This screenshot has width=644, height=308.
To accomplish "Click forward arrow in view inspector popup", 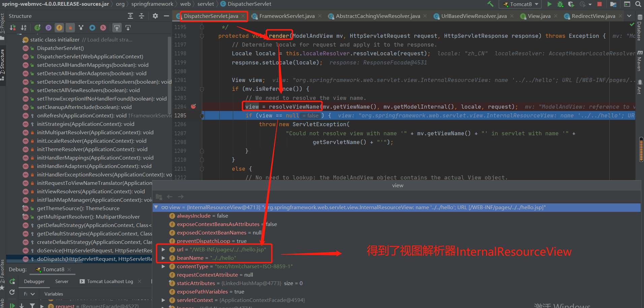I will [181, 197].
